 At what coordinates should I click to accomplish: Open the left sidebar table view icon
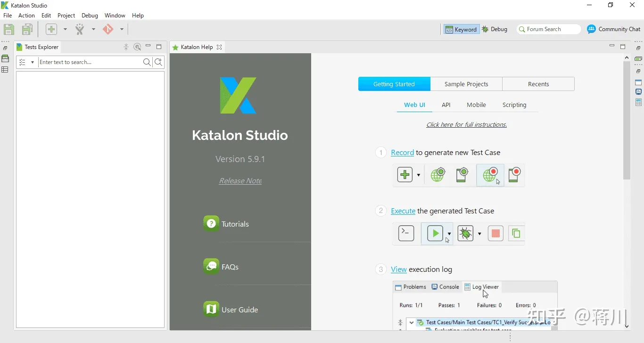5,70
